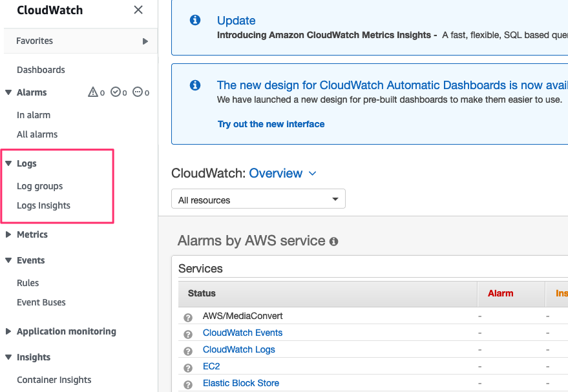The image size is (568, 392).
Task: Click the in-alarm warning triangle icon
Action: [93, 92]
